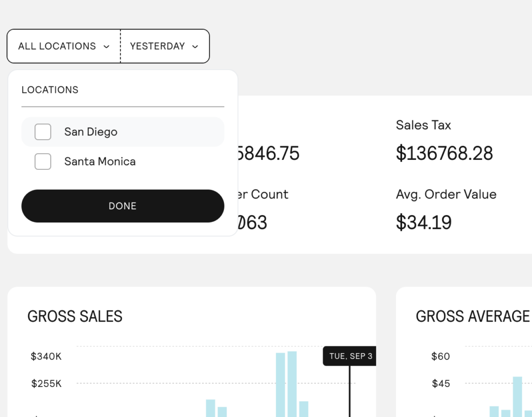
Task: Click the Avg. Order Value figure $34.19
Action: coord(423,222)
